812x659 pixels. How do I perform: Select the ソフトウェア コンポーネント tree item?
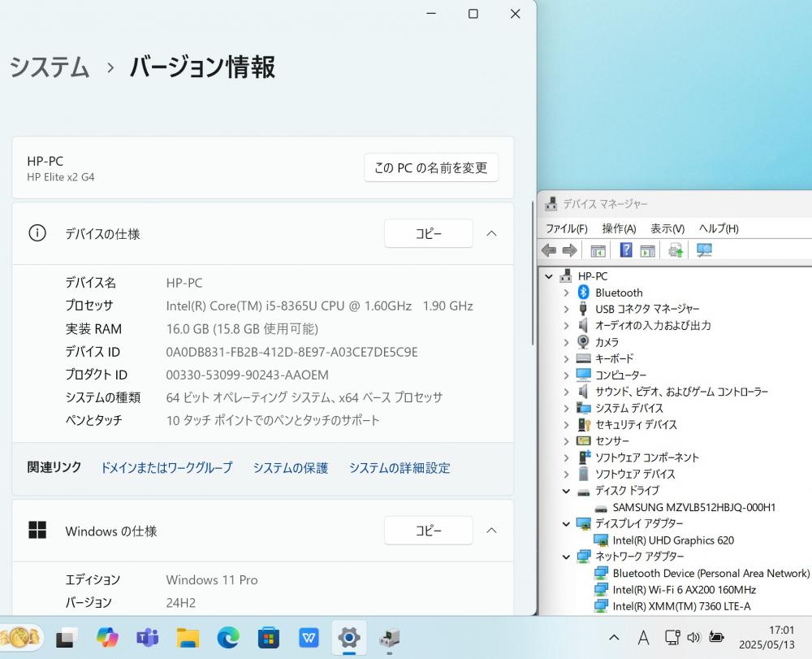click(x=647, y=457)
